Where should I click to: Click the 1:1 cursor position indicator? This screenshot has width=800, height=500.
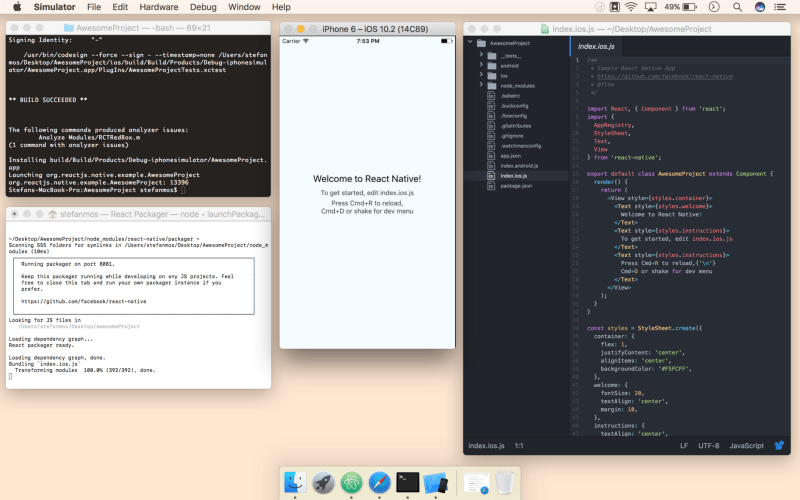[519, 445]
